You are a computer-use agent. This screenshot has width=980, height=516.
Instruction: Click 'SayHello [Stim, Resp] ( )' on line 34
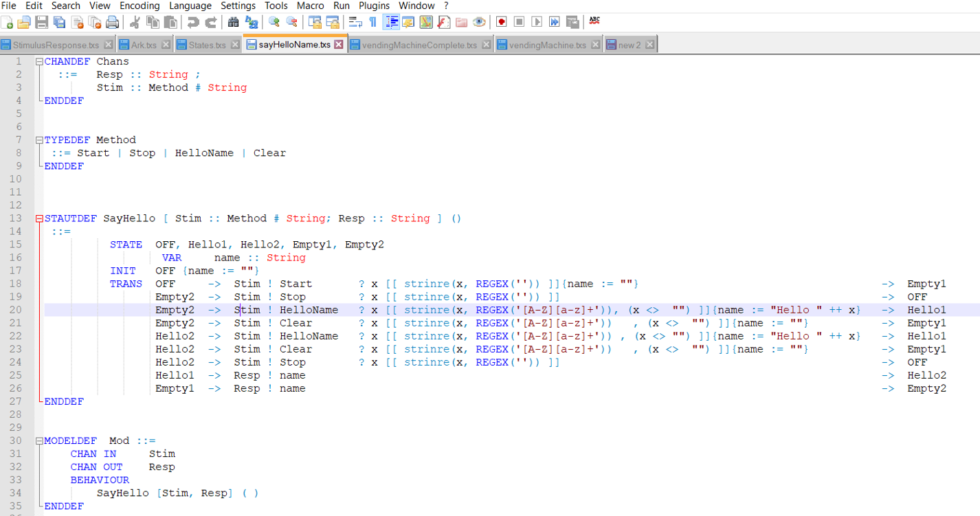click(x=177, y=493)
